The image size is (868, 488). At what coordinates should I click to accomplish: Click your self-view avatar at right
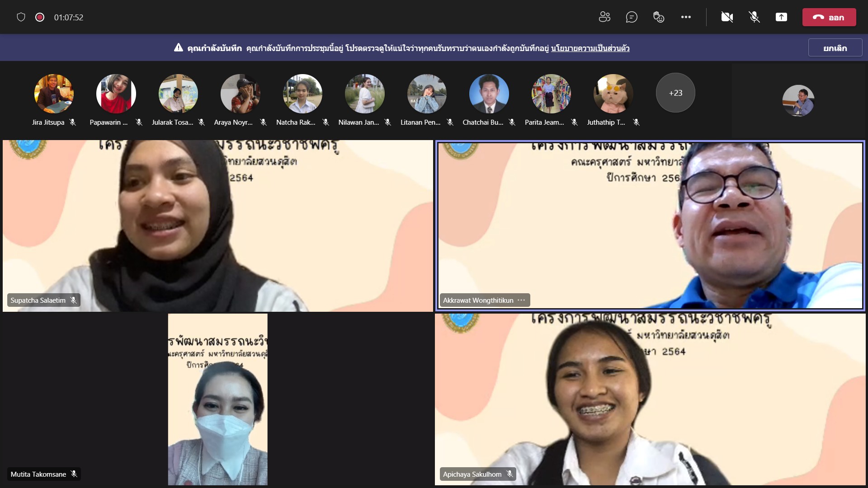point(798,101)
